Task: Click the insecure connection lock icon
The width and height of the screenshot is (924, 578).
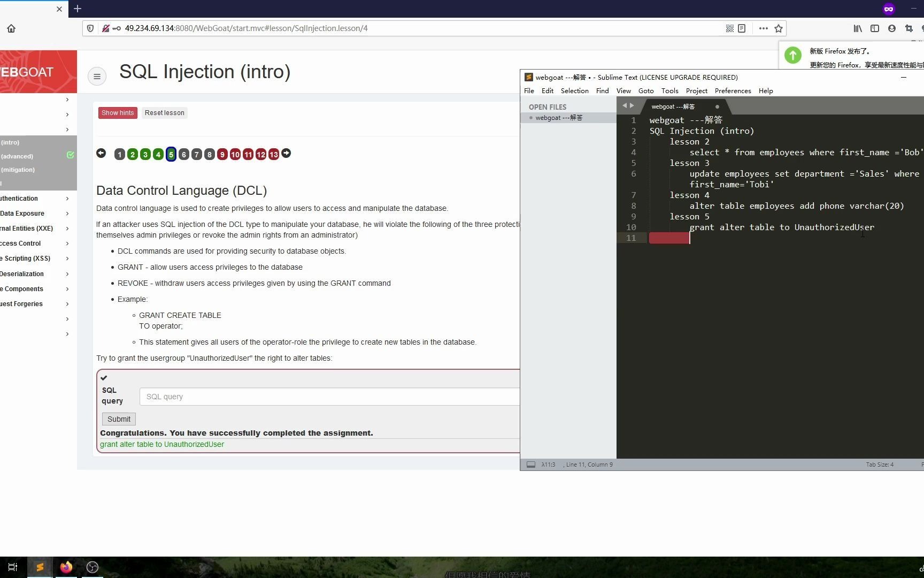Action: click(x=106, y=28)
